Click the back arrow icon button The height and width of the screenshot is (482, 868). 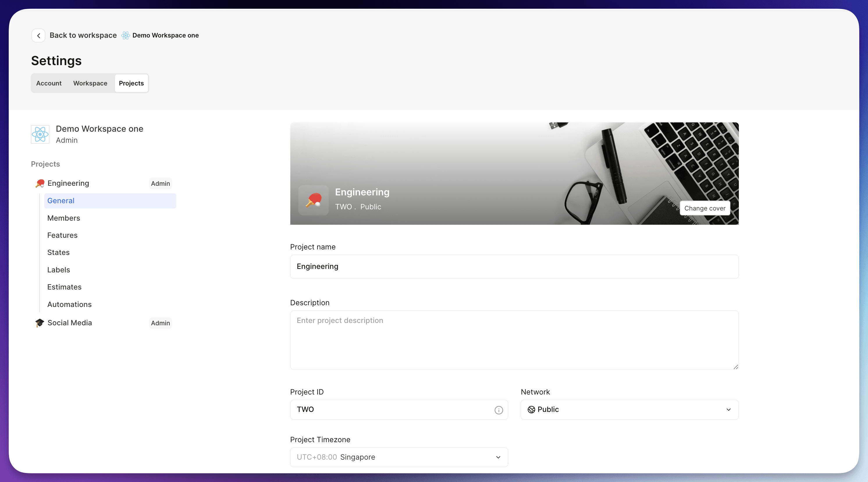[38, 35]
